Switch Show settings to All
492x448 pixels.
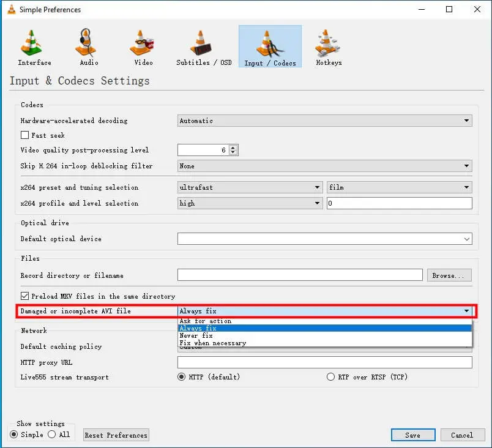[52, 435]
